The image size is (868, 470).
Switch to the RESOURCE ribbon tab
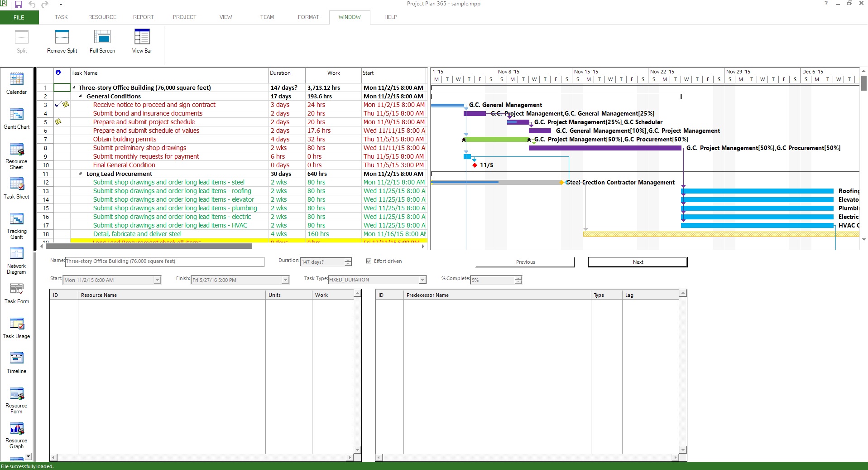click(x=102, y=17)
